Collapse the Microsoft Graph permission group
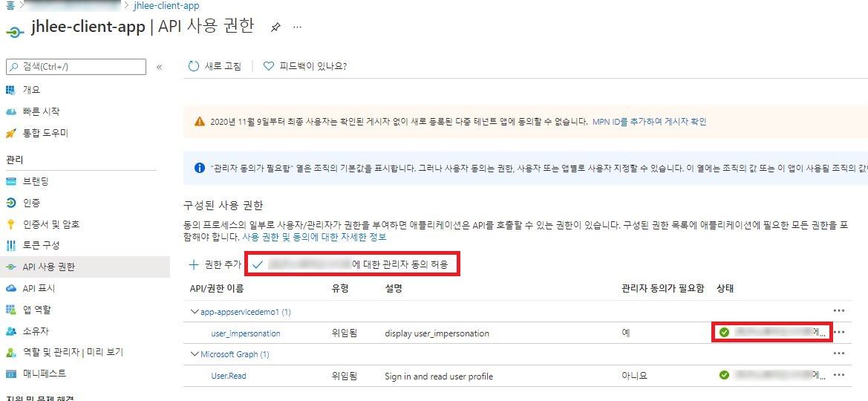 [x=195, y=354]
